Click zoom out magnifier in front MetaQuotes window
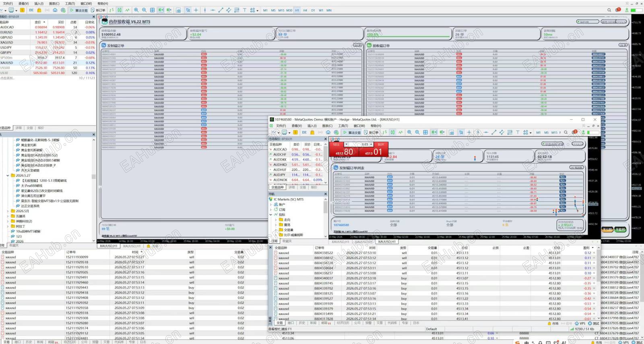The image size is (644, 344). [x=417, y=132]
